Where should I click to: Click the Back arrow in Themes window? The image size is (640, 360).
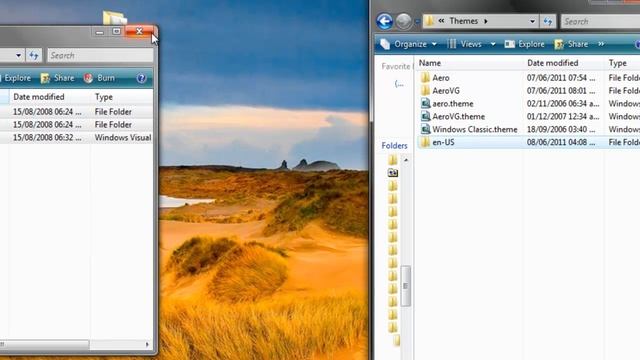click(384, 21)
